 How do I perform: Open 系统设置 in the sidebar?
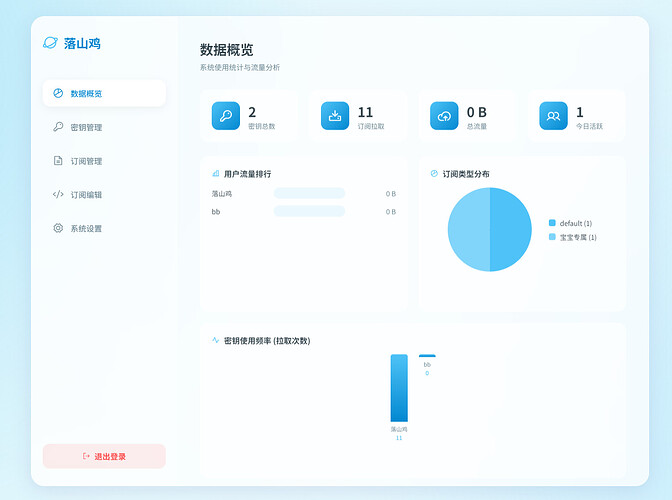[104, 228]
